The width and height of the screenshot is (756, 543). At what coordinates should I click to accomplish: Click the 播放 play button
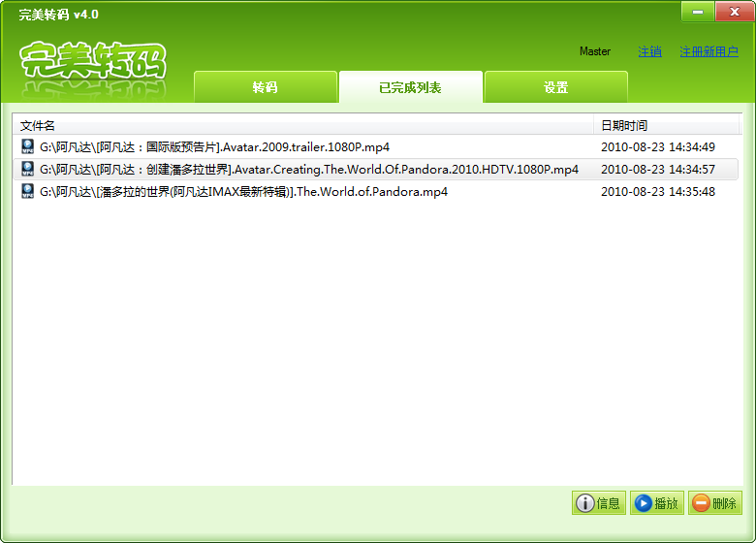(657, 503)
